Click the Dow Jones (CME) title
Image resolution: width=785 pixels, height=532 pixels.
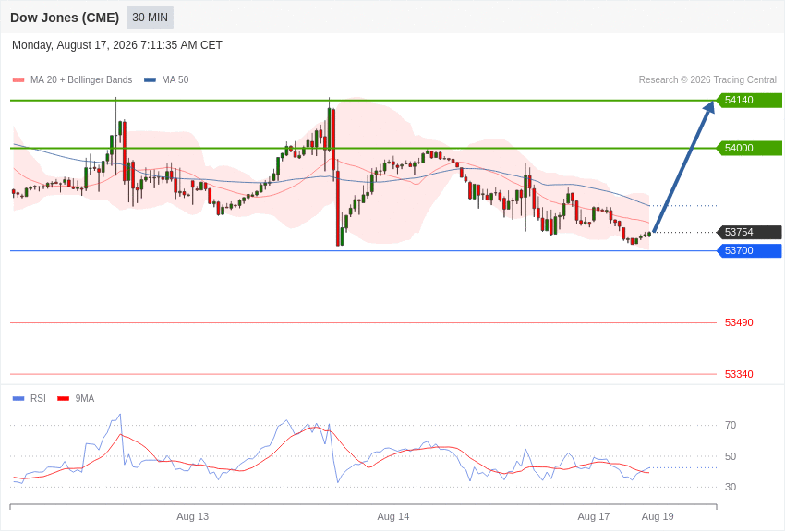tap(65, 18)
